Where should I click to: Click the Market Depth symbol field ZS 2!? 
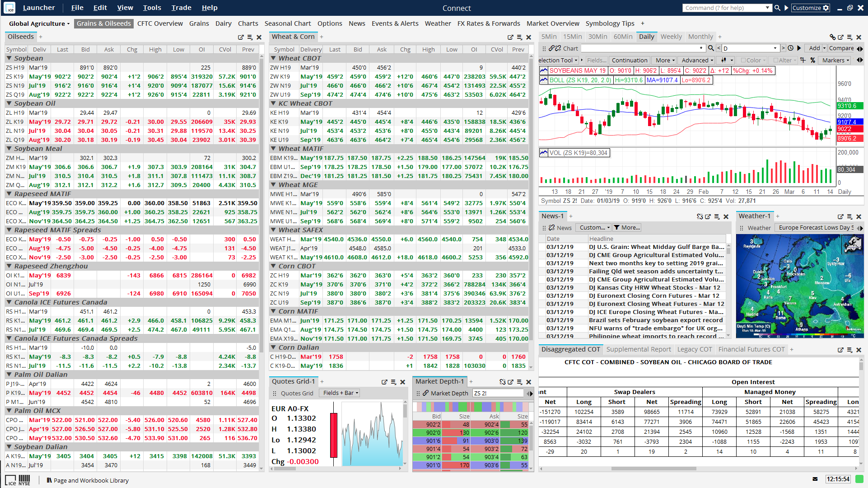coord(497,393)
